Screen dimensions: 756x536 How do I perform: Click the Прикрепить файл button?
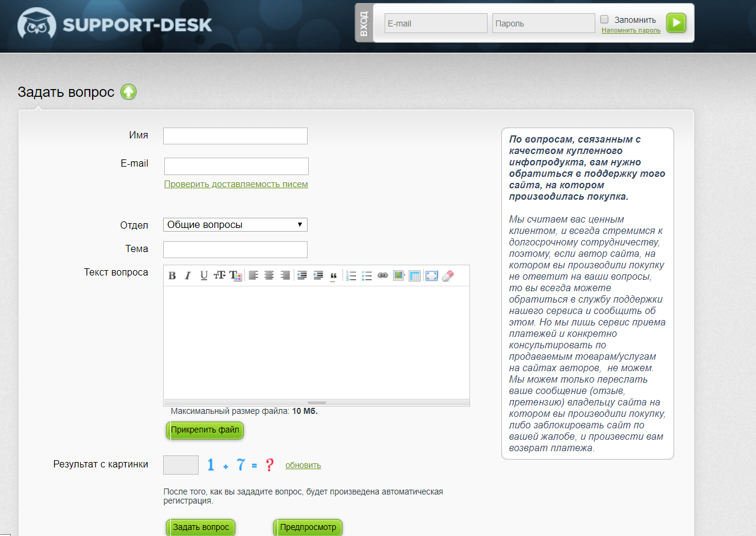[x=205, y=430]
